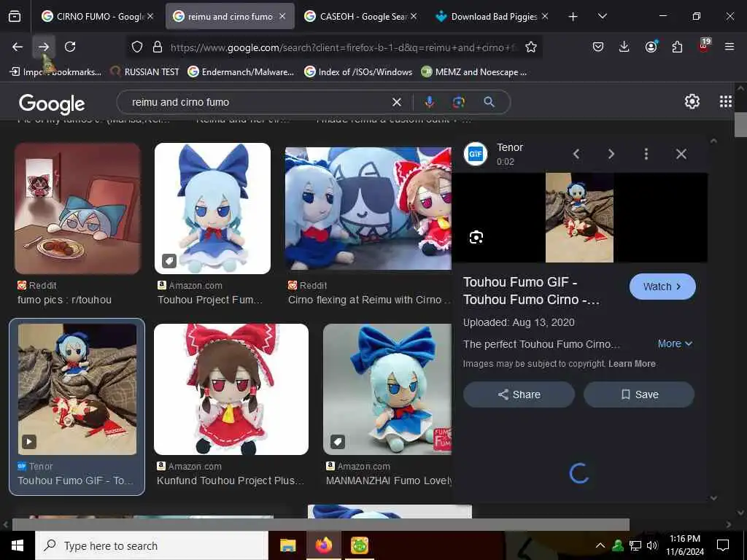Click the vertical page scrollbar thumb

coord(741,125)
